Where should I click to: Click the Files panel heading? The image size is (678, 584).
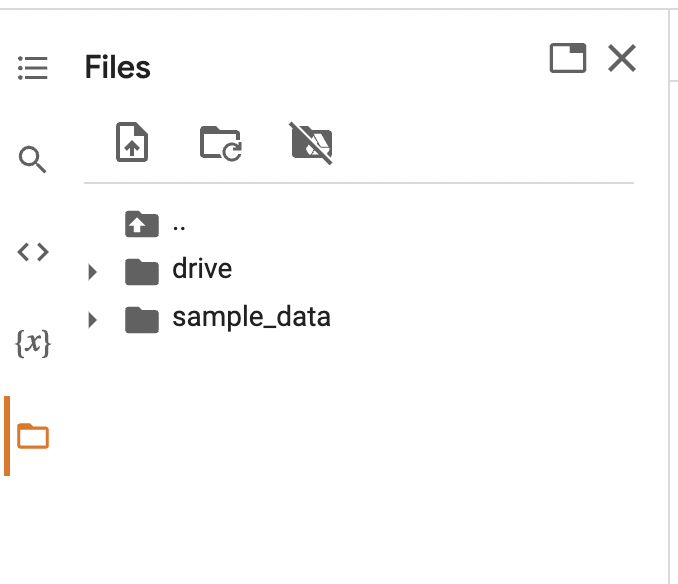[118, 68]
